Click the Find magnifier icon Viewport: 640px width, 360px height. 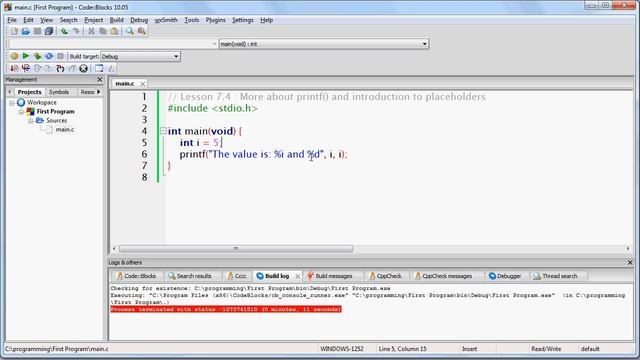tap(130, 31)
